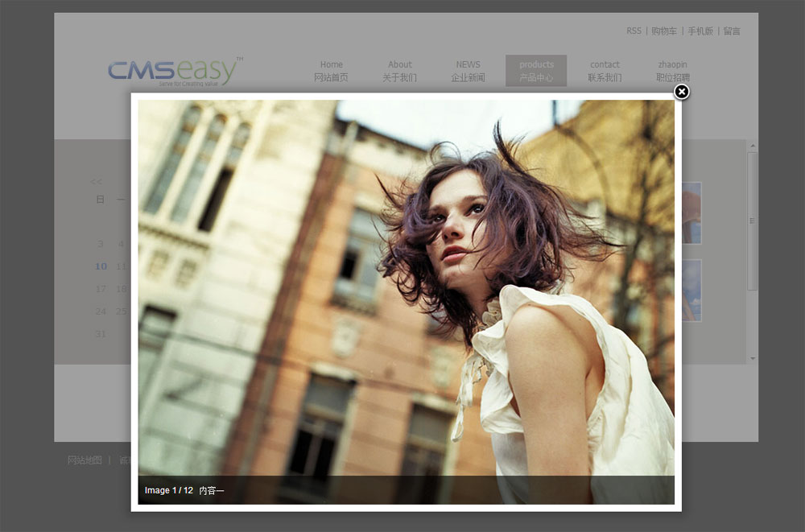Open the 网站地图 sitemap footer link

[85, 460]
